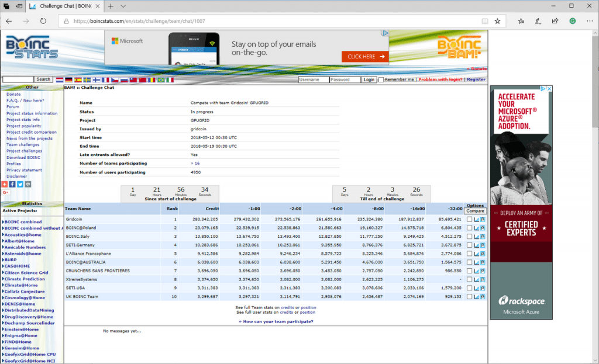Click the Spanish flag icon
599x364 pixels.
[x=78, y=79]
